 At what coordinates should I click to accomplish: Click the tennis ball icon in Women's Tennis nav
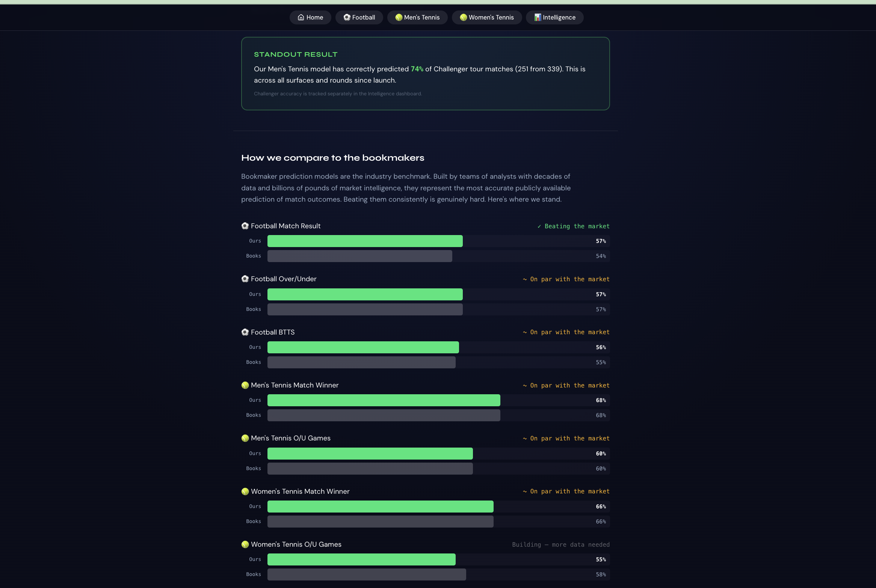pos(464,17)
